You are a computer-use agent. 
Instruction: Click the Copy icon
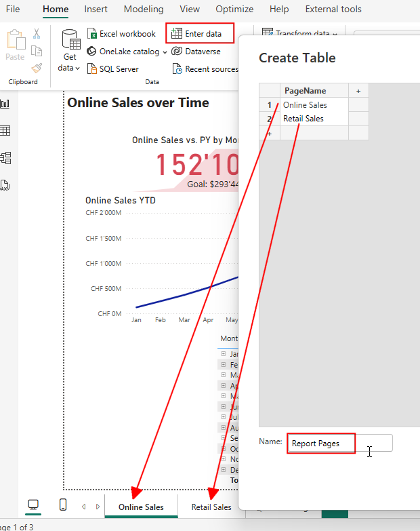point(37,51)
